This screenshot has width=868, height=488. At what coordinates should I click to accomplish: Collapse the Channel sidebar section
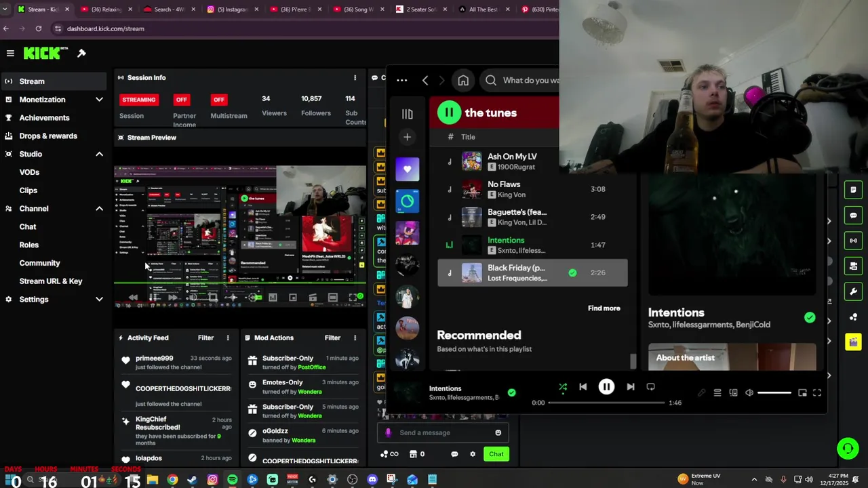[99, 209]
